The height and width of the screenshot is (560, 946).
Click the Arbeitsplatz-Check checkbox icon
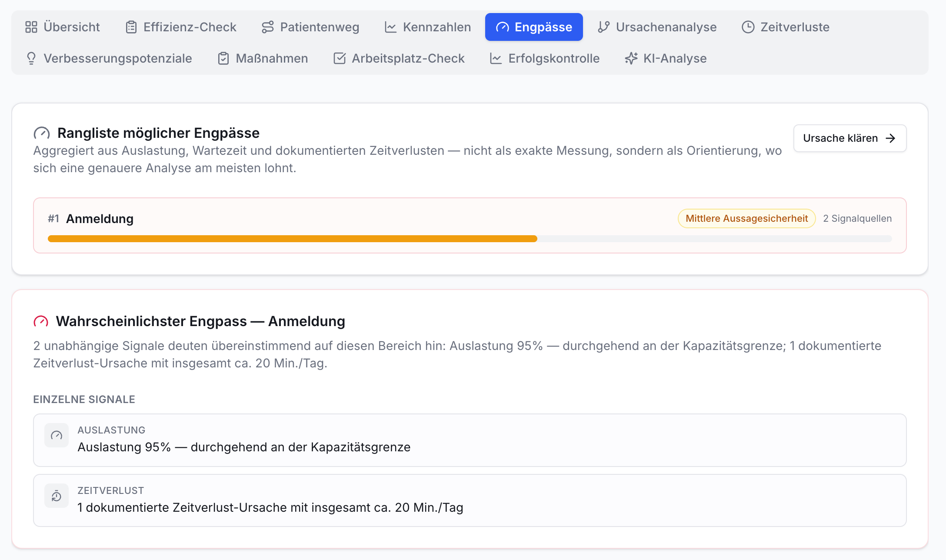pos(340,58)
